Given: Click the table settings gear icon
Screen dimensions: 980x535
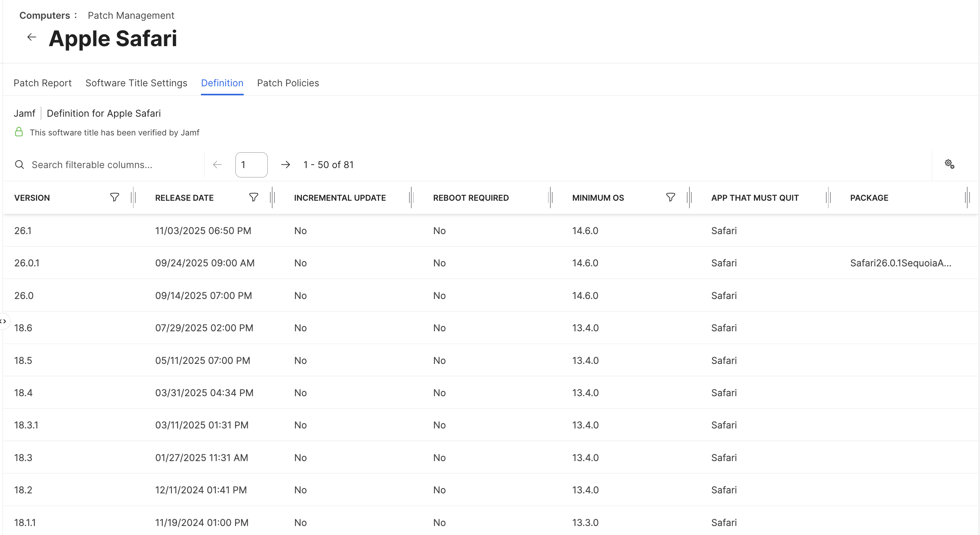Looking at the screenshot, I should click(x=949, y=164).
